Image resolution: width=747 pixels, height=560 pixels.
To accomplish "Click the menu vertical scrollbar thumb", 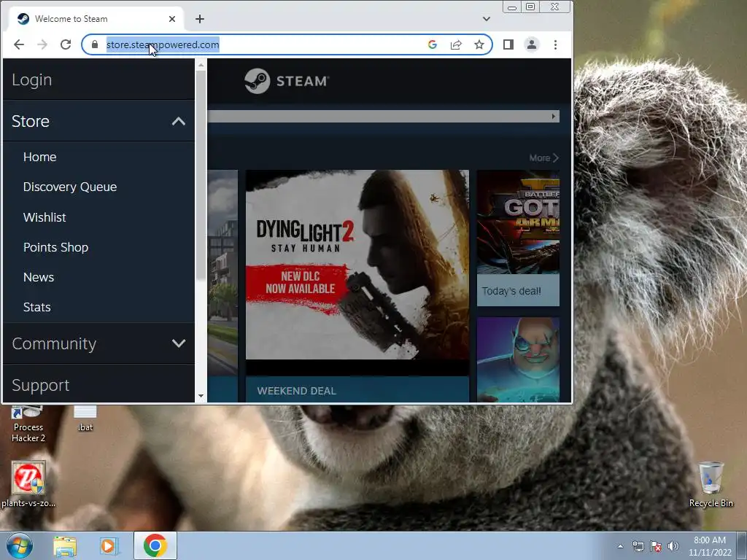I will pyautogui.click(x=201, y=175).
